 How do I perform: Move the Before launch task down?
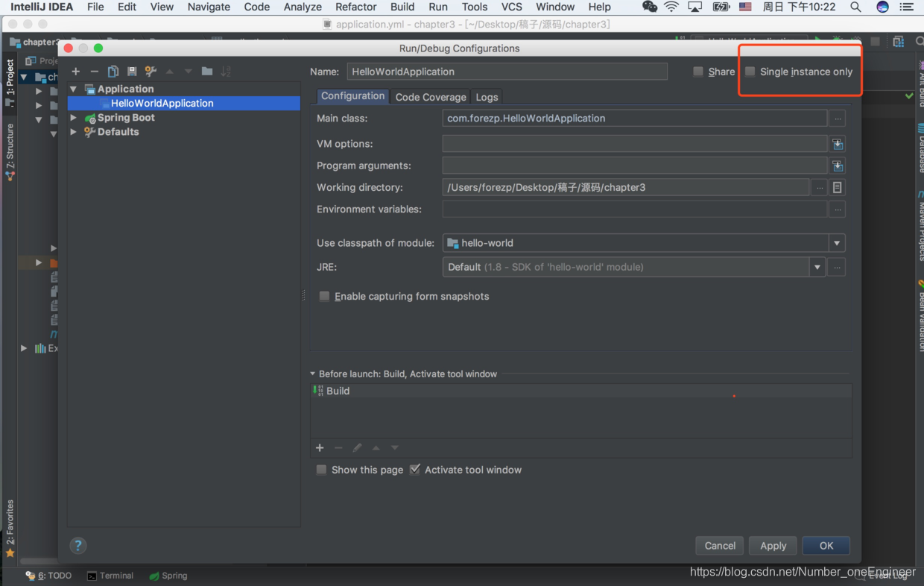[395, 448]
